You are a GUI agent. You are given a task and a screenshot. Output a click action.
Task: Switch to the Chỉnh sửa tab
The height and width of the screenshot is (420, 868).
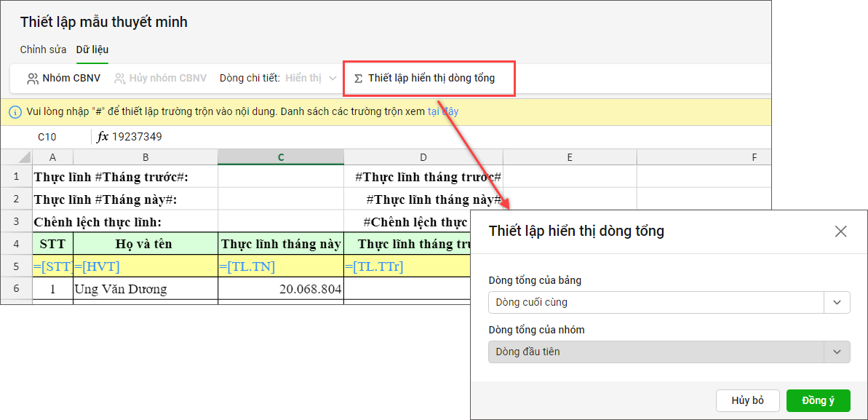pos(44,49)
